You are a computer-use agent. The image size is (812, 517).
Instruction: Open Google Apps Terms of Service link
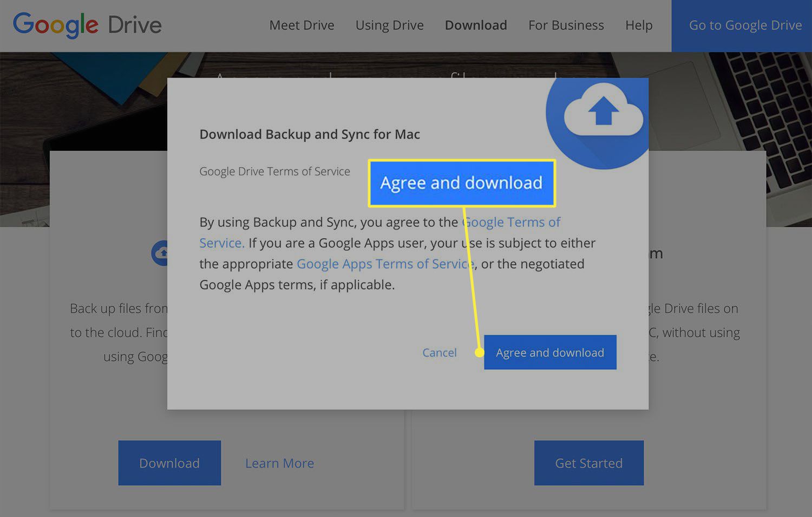[385, 264]
